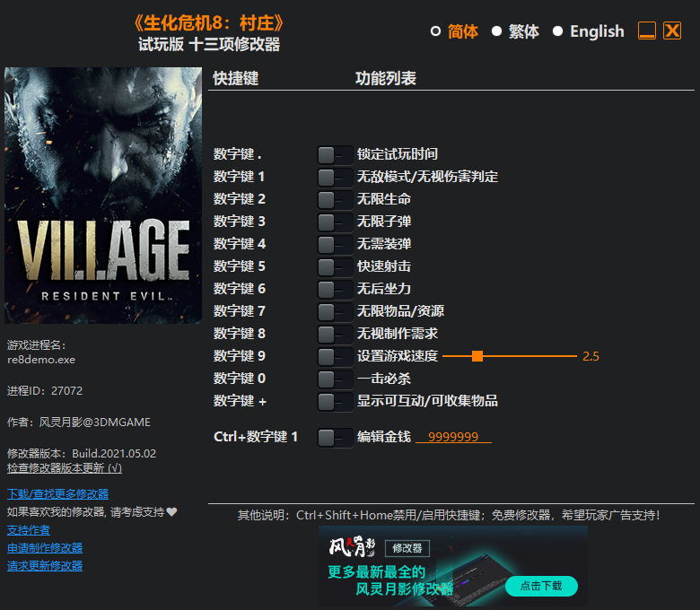Toggle 无限生命 (infinite health) switch
Screen dimensions: 700x610
335,199
